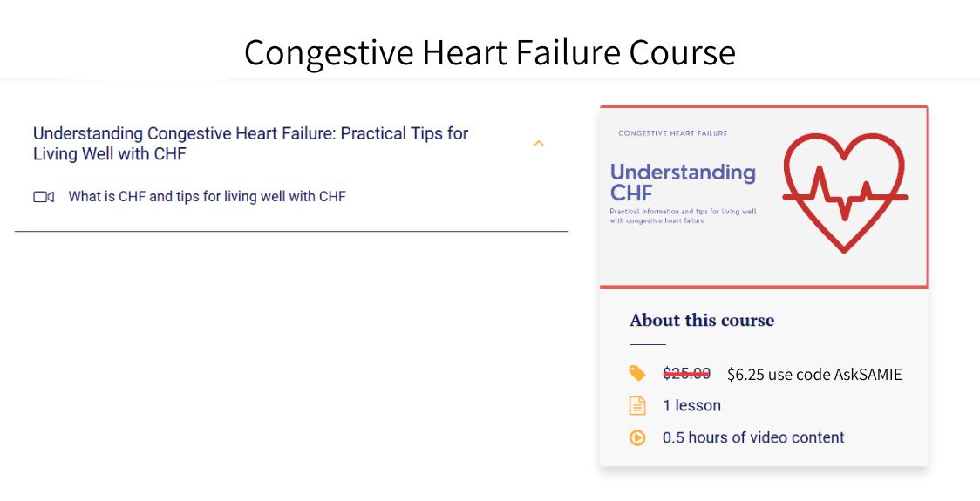Click "0.5 hours of video content" text
Image resolution: width=980 pixels, height=501 pixels.
(753, 437)
